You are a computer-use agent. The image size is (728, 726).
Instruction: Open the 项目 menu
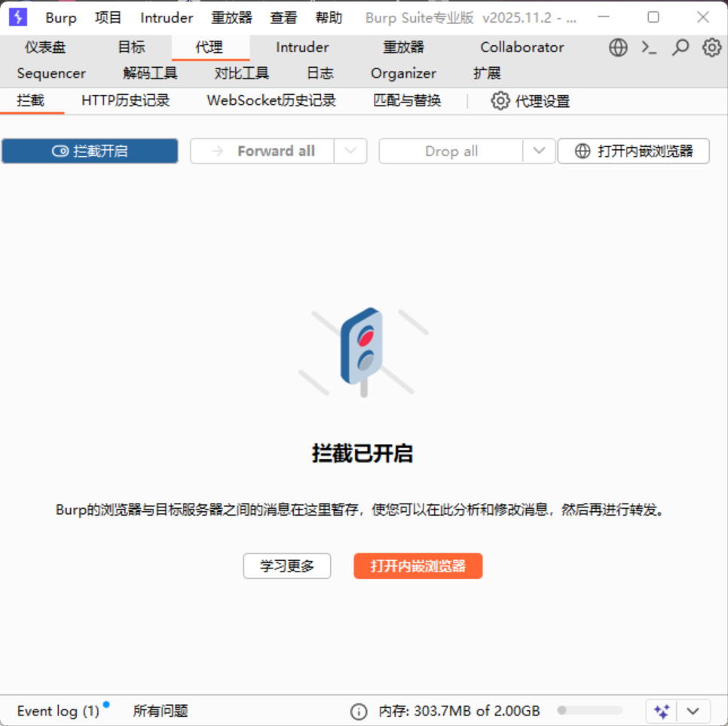click(109, 17)
